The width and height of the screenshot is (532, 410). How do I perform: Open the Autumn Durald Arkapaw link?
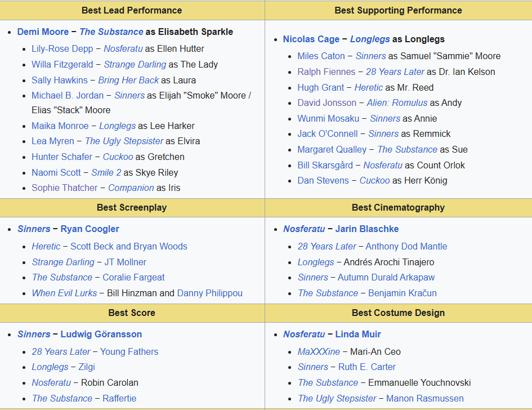click(x=386, y=278)
